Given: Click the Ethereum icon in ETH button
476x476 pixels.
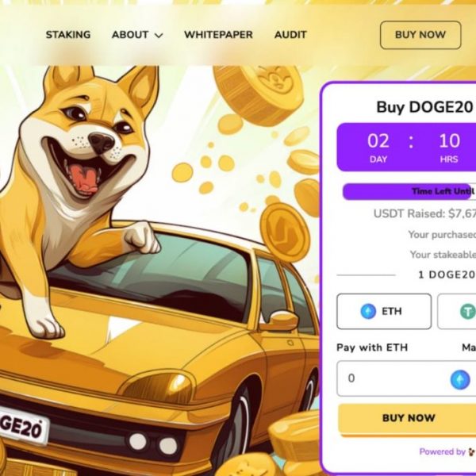Looking at the screenshot, I should tap(368, 311).
